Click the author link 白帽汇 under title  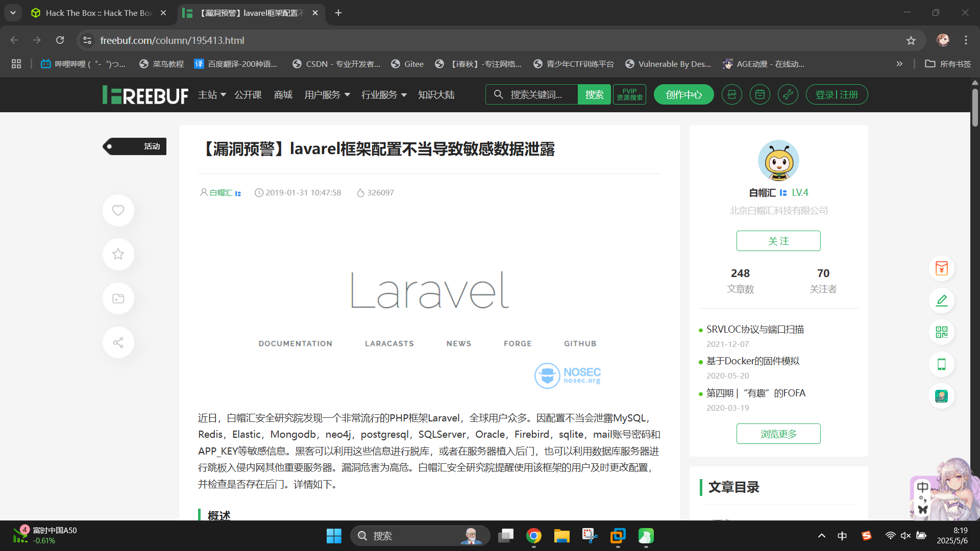pyautogui.click(x=220, y=193)
